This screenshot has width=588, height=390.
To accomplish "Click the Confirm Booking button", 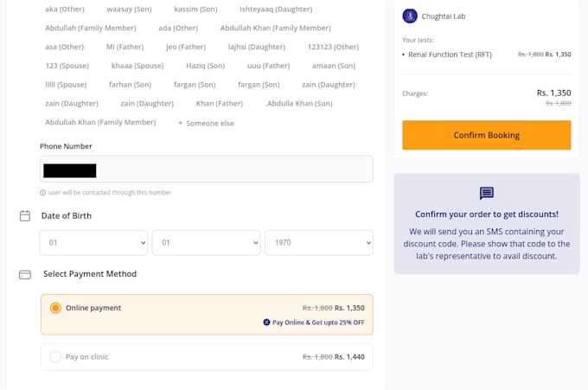I will tap(486, 135).
